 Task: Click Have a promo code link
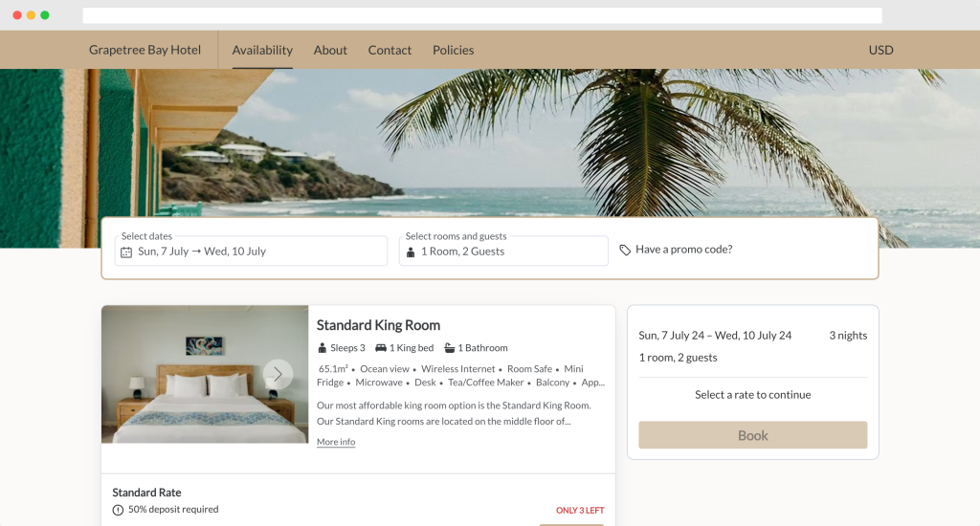coord(683,250)
